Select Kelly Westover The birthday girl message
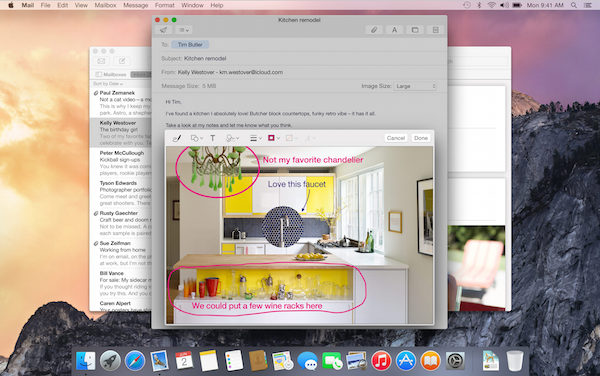Screen dimensions: 600x376 tap(121, 133)
